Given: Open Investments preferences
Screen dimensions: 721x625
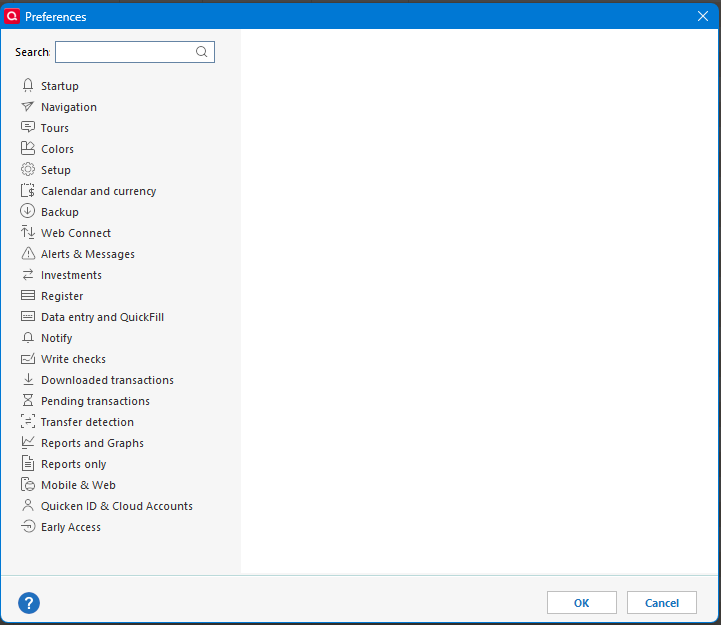Looking at the screenshot, I should click(x=71, y=275).
